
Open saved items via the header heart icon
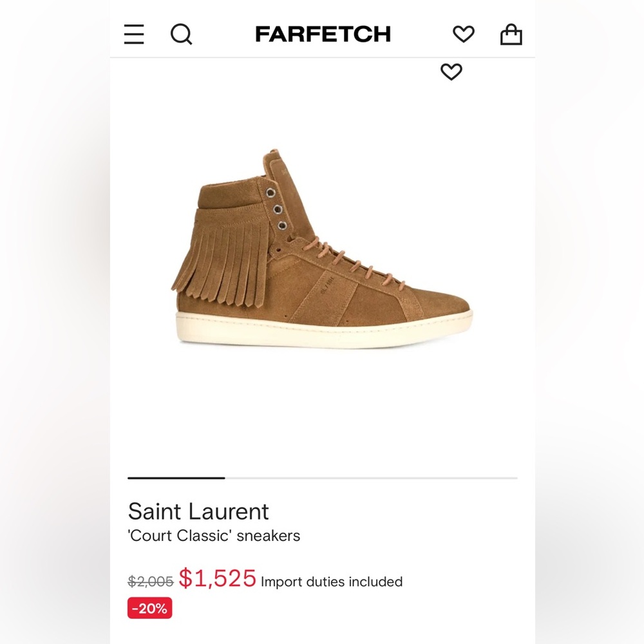coord(463,34)
